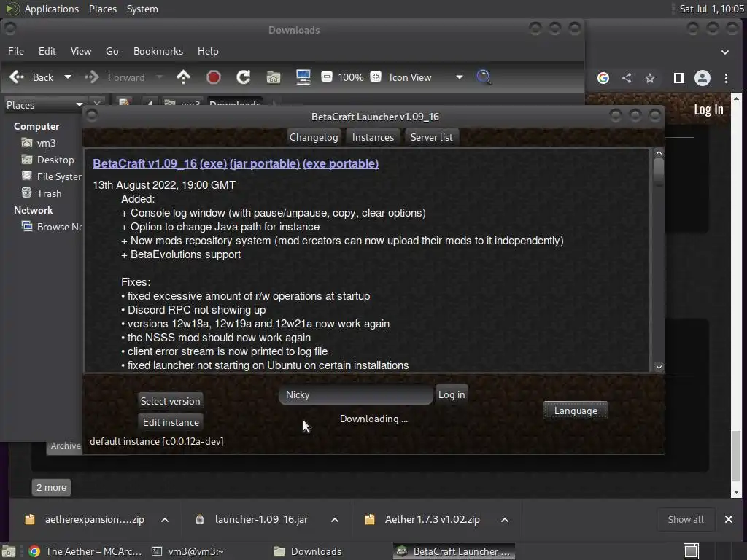Open the BetaCraft v1.09_16 link

click(x=145, y=163)
